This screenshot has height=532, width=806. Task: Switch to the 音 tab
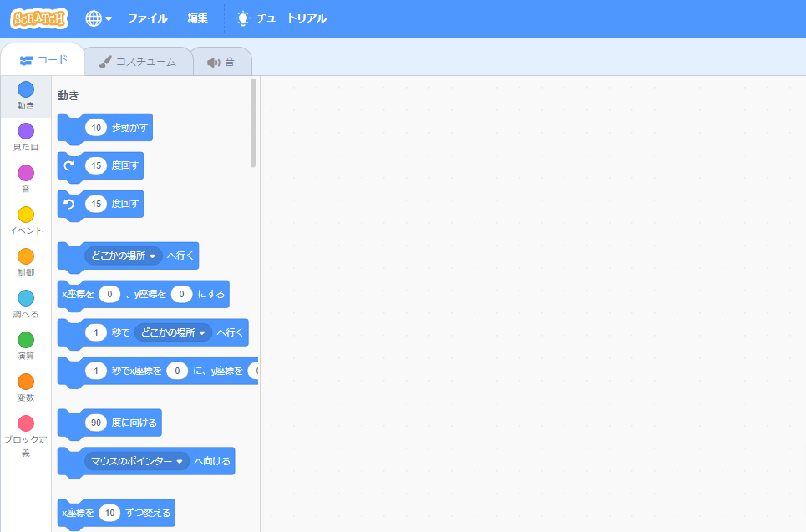tap(221, 62)
